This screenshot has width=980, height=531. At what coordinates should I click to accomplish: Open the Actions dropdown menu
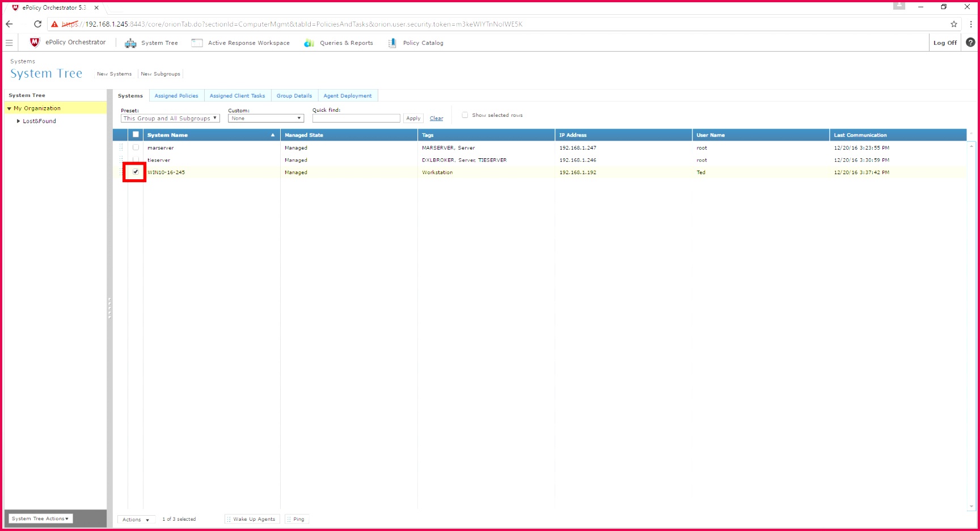[136, 519]
